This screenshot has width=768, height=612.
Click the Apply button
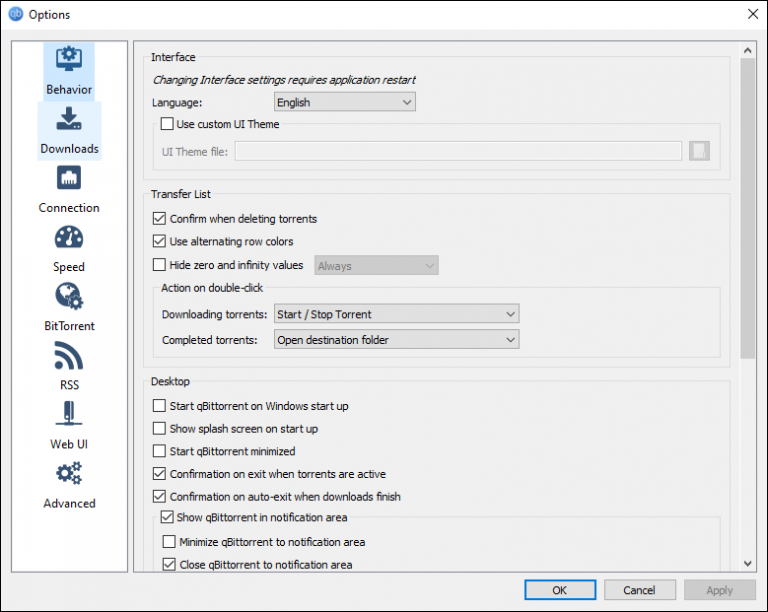coord(720,590)
